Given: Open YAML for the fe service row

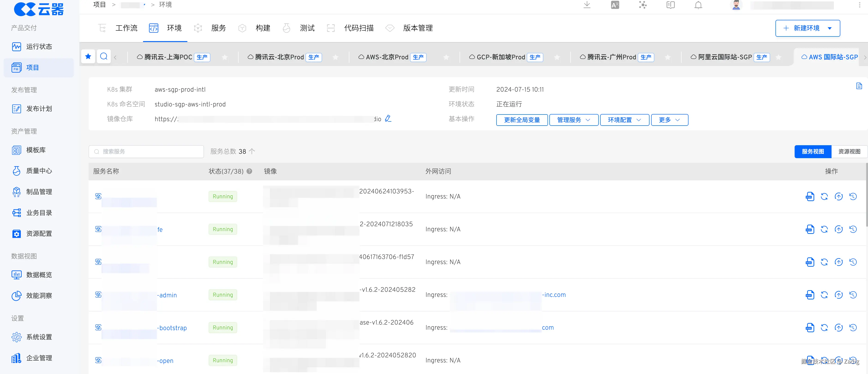Looking at the screenshot, I should [810, 229].
